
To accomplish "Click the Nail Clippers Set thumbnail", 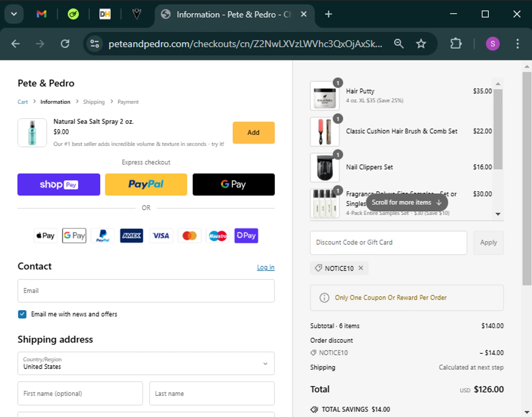I will point(325,168).
